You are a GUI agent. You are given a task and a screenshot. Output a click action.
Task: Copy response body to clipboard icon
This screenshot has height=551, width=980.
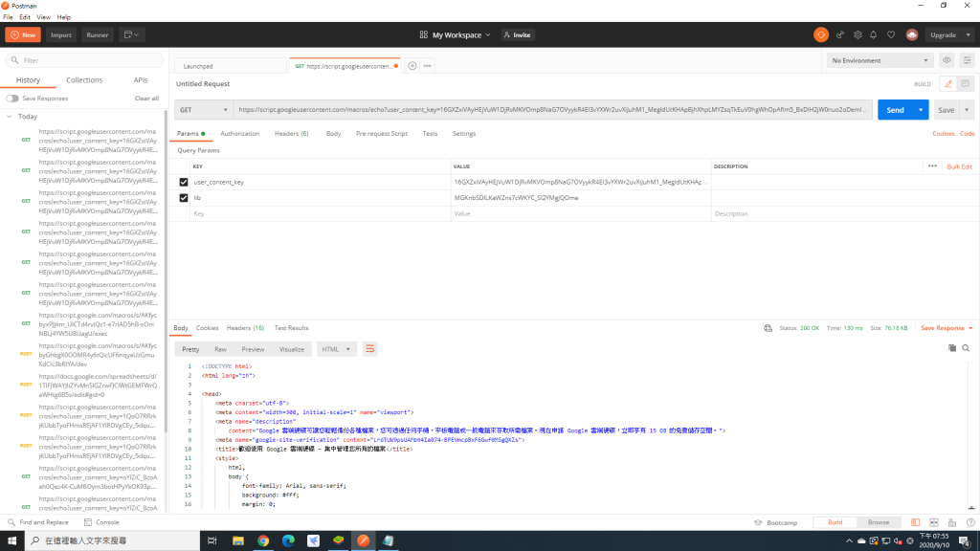[x=952, y=348]
